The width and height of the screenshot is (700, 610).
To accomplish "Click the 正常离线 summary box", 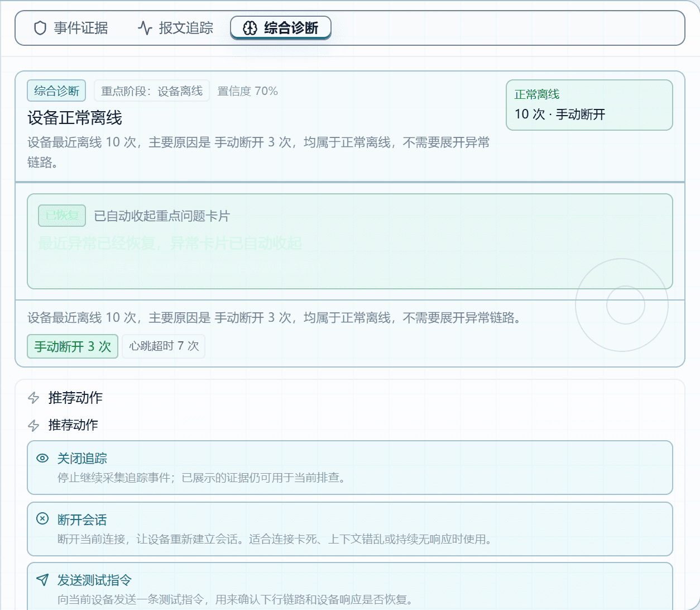I will click(x=589, y=105).
